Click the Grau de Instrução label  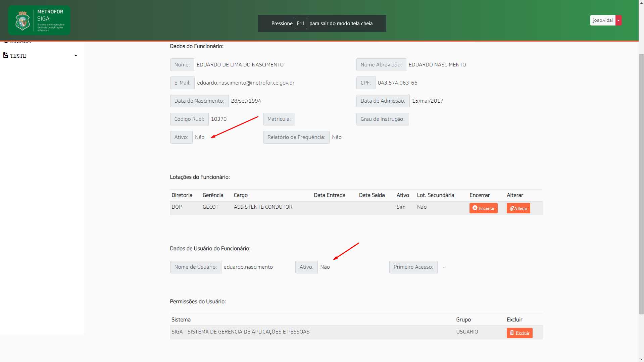(x=383, y=119)
